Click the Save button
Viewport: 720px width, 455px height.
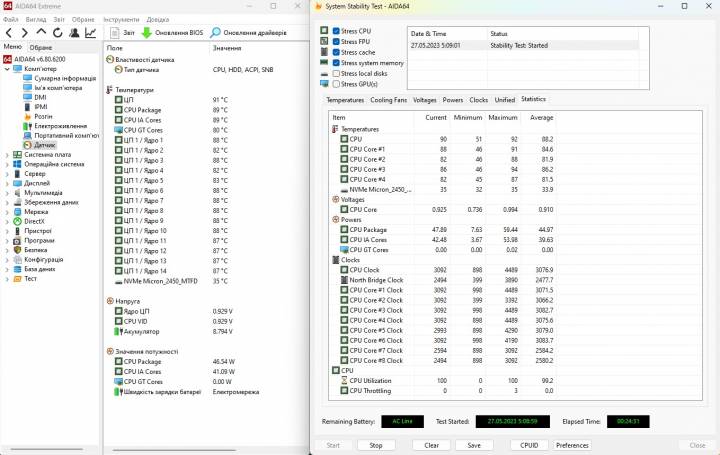coord(474,445)
